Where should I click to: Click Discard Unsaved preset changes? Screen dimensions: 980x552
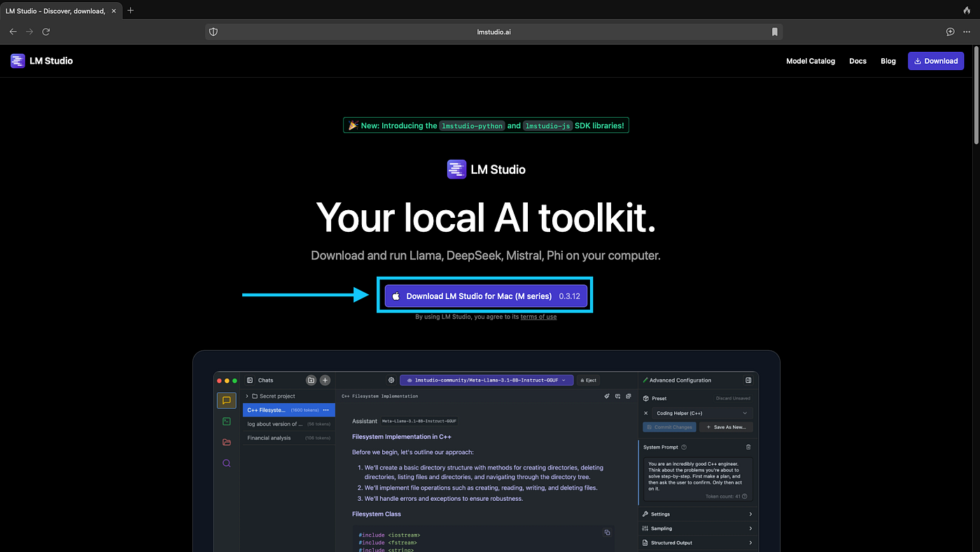732,399
